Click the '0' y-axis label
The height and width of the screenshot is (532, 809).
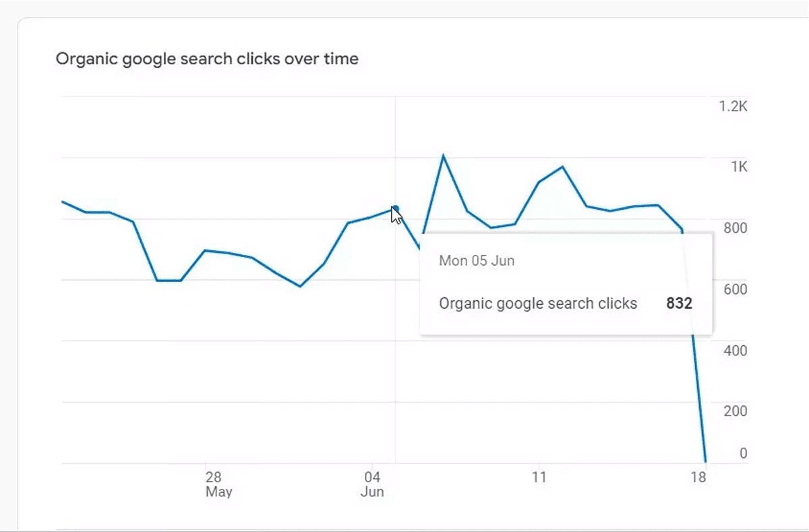click(x=744, y=453)
